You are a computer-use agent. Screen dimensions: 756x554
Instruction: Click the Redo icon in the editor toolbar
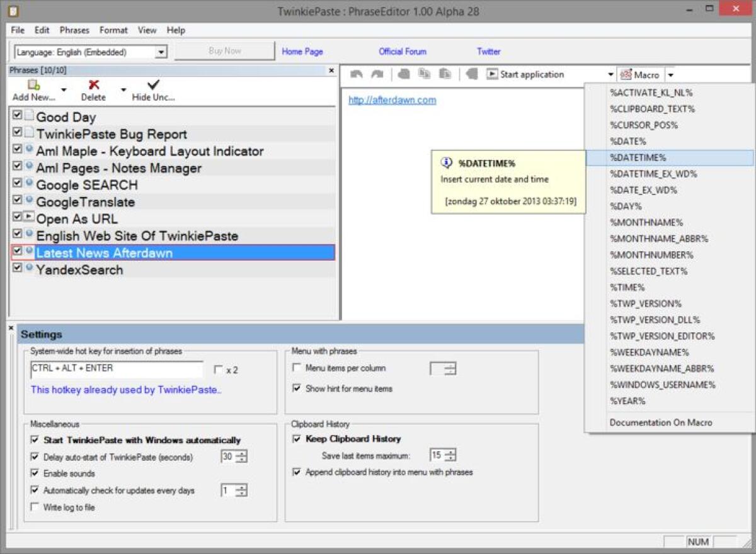377,74
